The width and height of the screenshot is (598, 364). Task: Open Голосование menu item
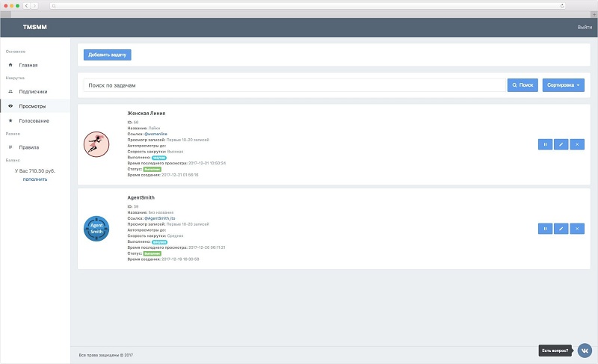coord(34,120)
